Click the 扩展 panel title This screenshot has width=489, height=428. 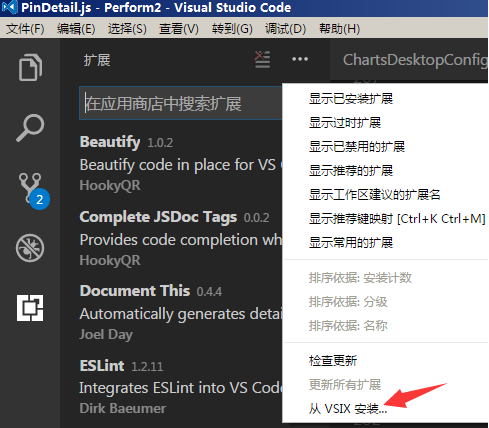pos(97,60)
